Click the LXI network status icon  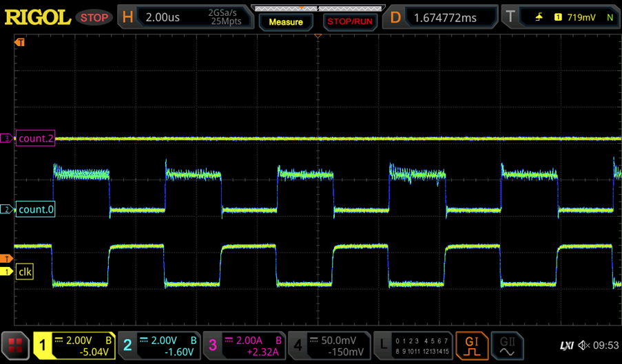click(x=567, y=345)
